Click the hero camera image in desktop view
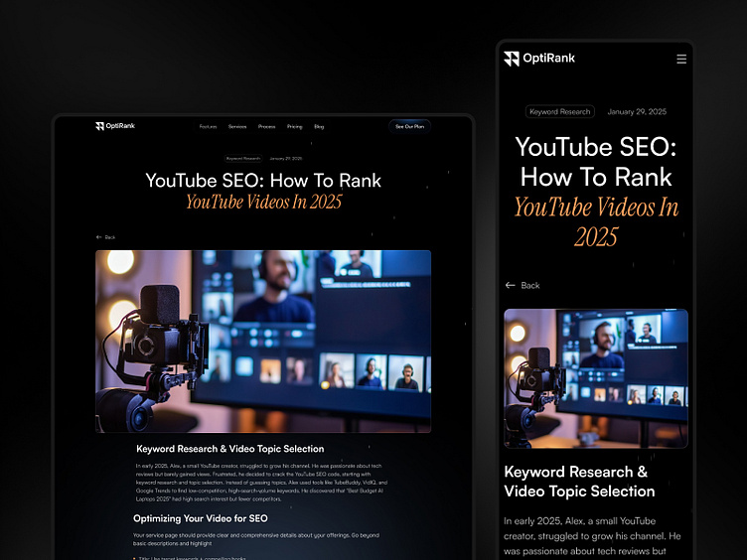The width and height of the screenshot is (747, 560). click(263, 341)
